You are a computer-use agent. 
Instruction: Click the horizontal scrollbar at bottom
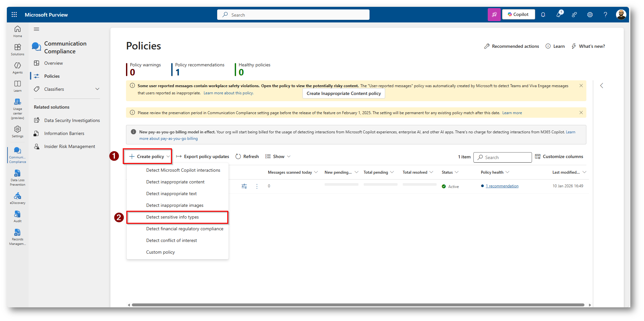pos(358,305)
